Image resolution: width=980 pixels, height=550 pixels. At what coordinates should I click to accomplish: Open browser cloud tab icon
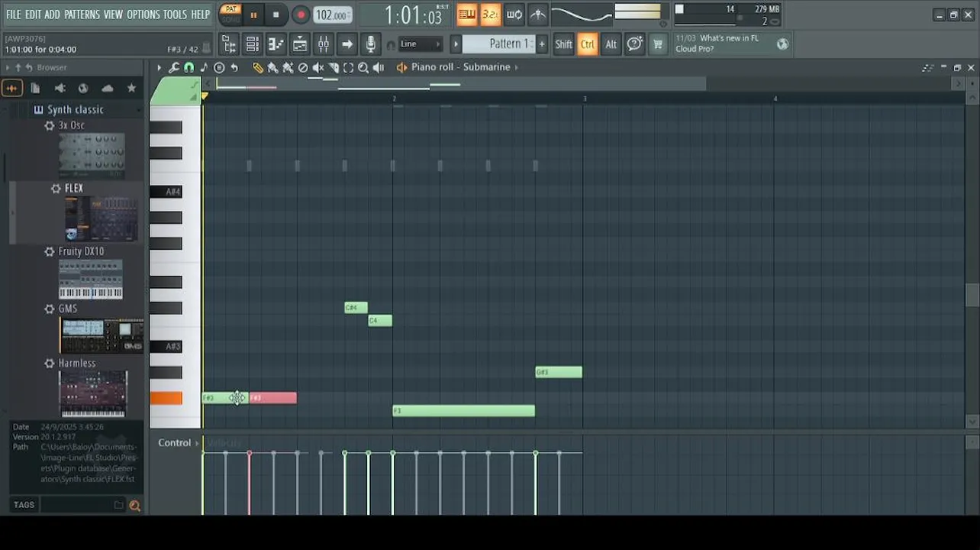click(x=107, y=89)
